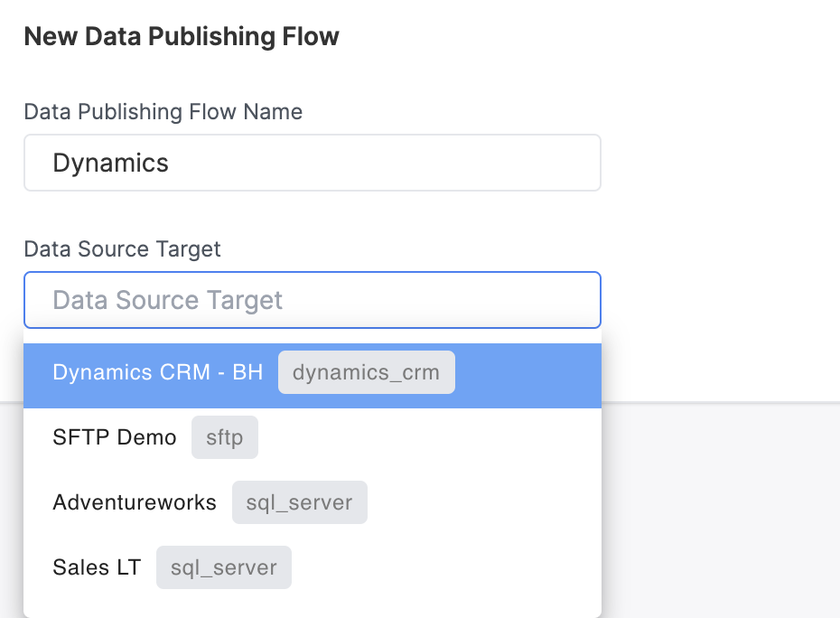Click Adventureworks' sql_server badge
840x618 pixels.
tap(300, 502)
